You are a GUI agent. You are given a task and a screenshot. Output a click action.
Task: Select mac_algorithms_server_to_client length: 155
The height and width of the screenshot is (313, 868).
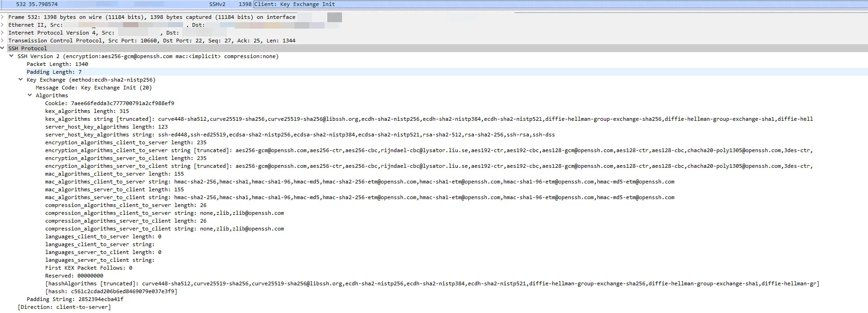114,189
